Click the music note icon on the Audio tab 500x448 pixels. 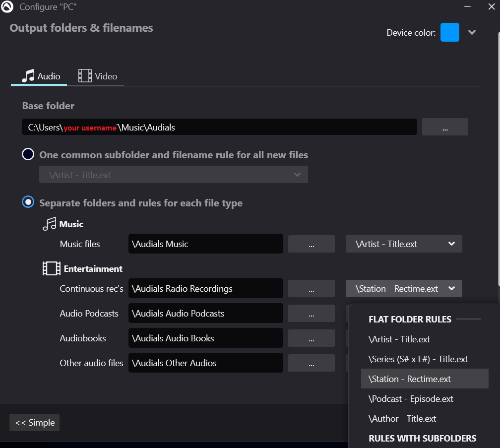tap(28, 76)
